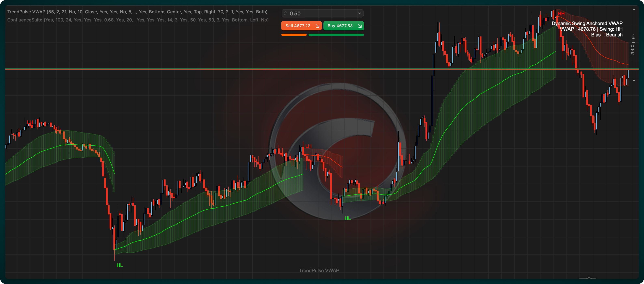Decrease volume using the stepper down arrow

point(285,15)
